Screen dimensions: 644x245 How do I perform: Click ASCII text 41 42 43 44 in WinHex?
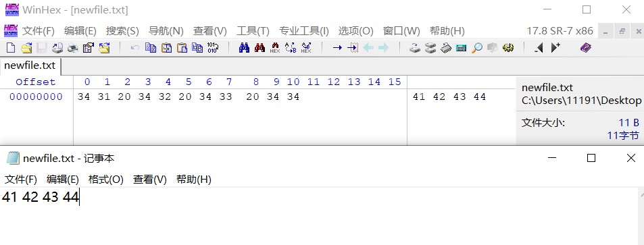click(x=449, y=97)
